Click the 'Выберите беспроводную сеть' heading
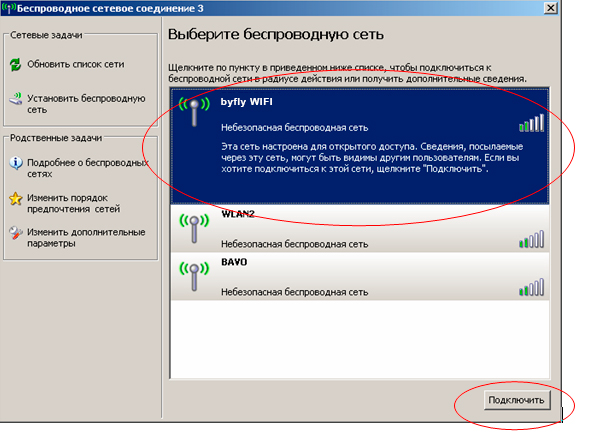 (x=276, y=34)
